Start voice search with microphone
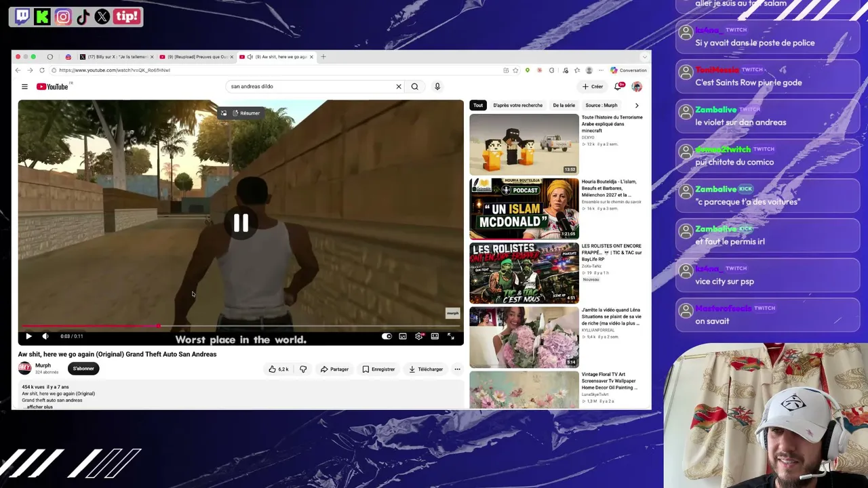868x488 pixels. [x=437, y=87]
